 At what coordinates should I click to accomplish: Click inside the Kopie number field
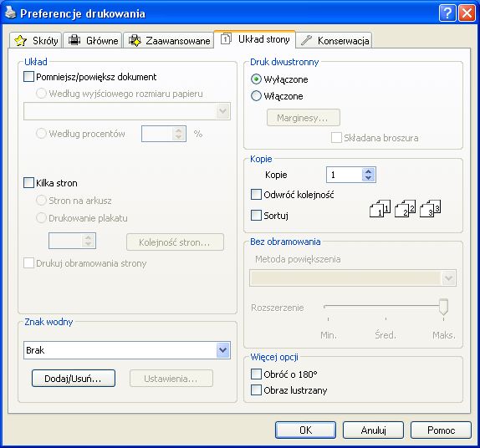[344, 175]
